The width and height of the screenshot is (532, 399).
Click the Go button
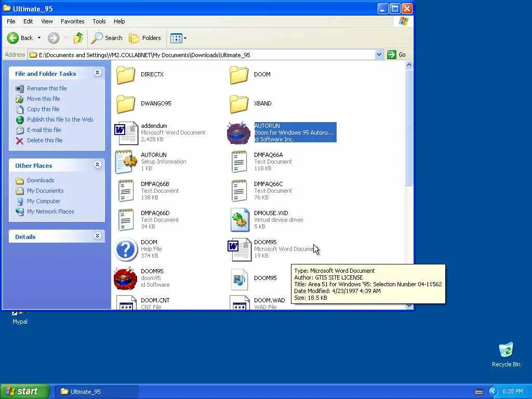point(396,55)
